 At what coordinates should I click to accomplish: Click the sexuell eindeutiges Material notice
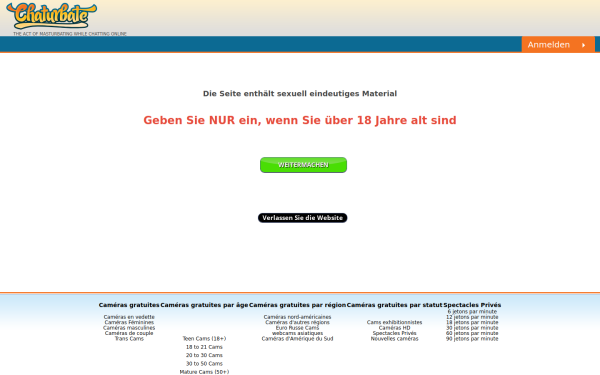coord(300,93)
